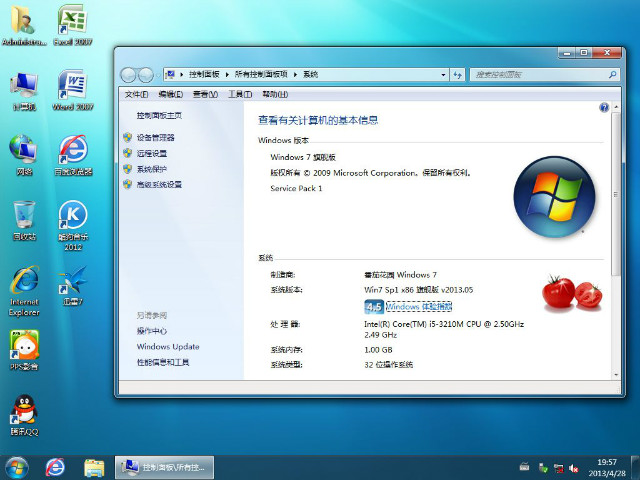Click the search magnifier icon

click(612, 75)
